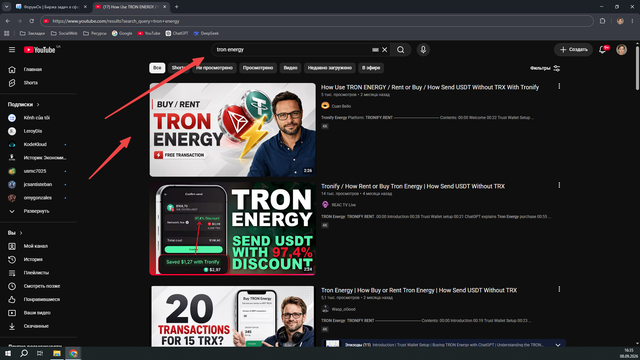Open the How Use TRON ENERGY video title

click(430, 87)
